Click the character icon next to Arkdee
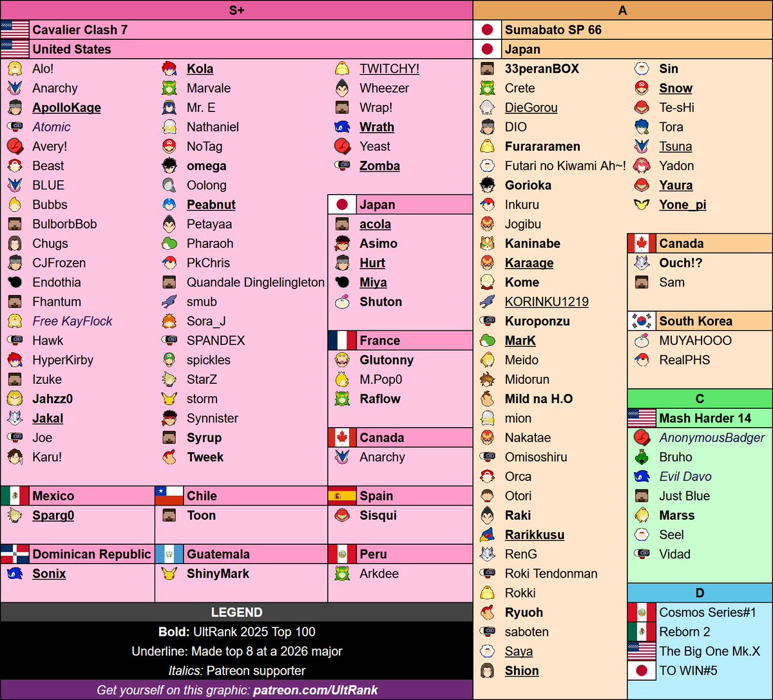Viewport: 773px width, 700px height. pyautogui.click(x=342, y=573)
